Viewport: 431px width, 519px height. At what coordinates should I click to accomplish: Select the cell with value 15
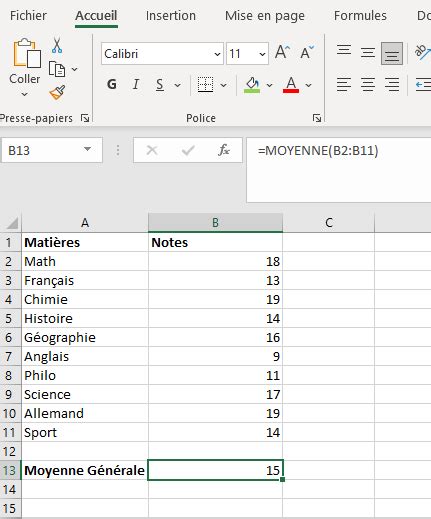click(x=215, y=470)
